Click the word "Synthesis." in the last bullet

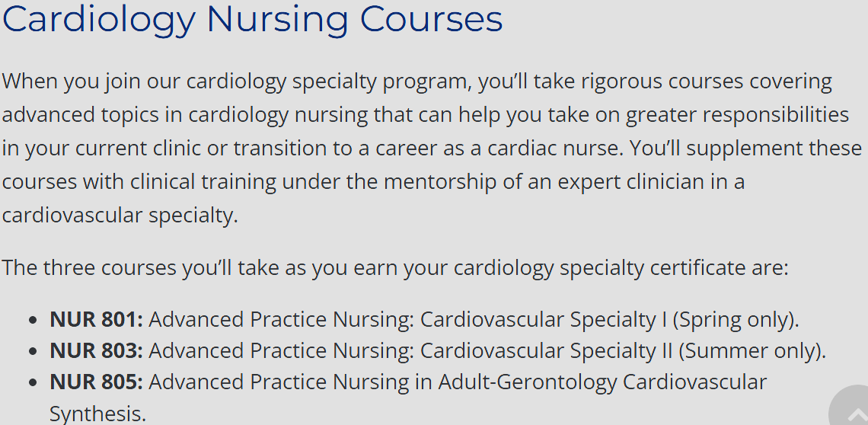coord(97,414)
